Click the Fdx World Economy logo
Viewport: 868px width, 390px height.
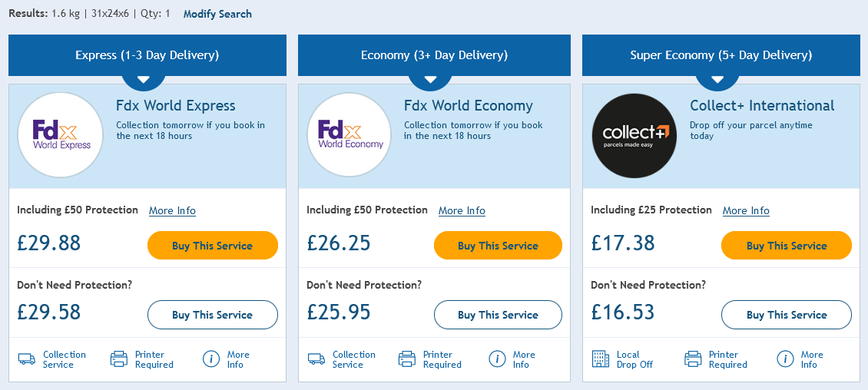point(350,135)
